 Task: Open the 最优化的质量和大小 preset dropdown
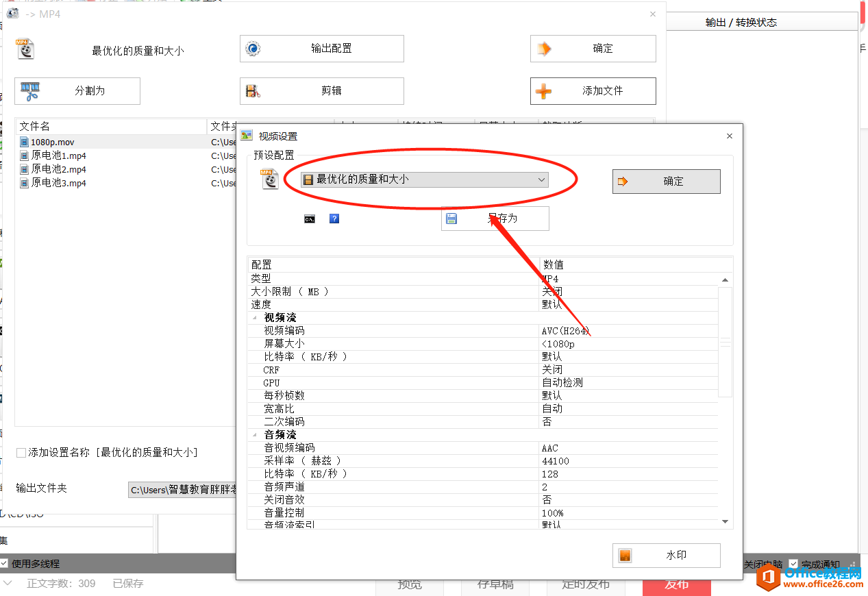click(425, 179)
